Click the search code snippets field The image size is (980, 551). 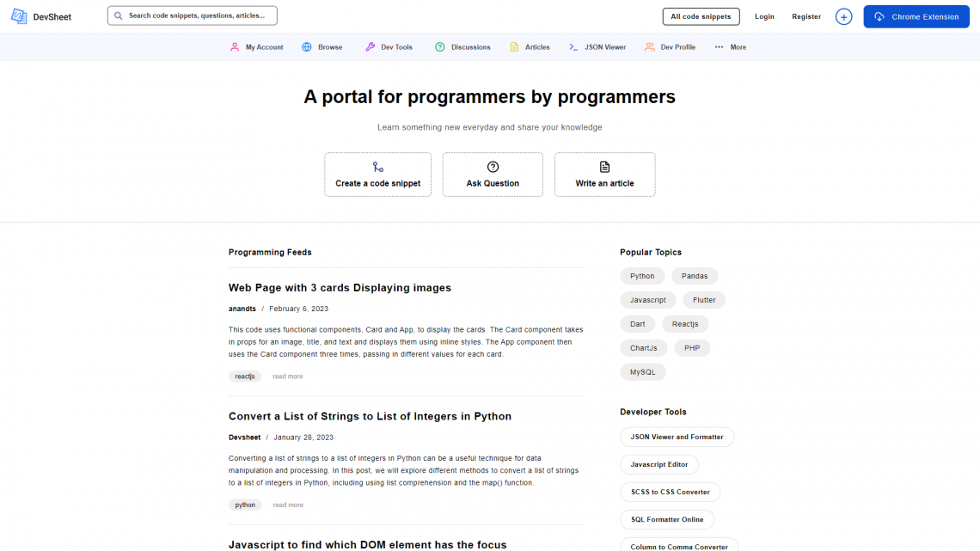pos(191,15)
